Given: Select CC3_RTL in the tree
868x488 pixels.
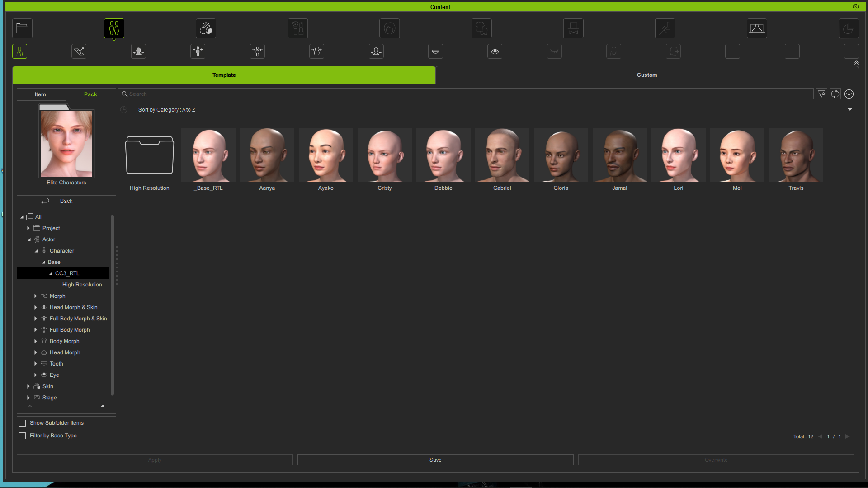Looking at the screenshot, I should pos(67,273).
